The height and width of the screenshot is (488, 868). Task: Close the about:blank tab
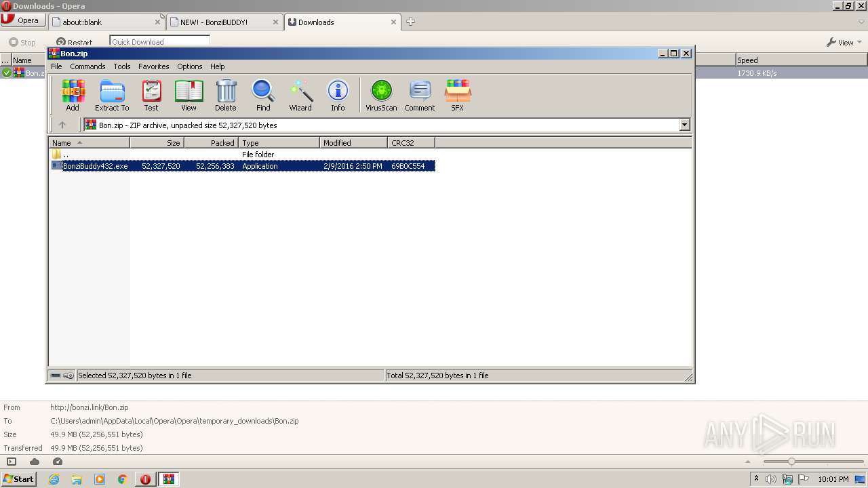(x=158, y=22)
